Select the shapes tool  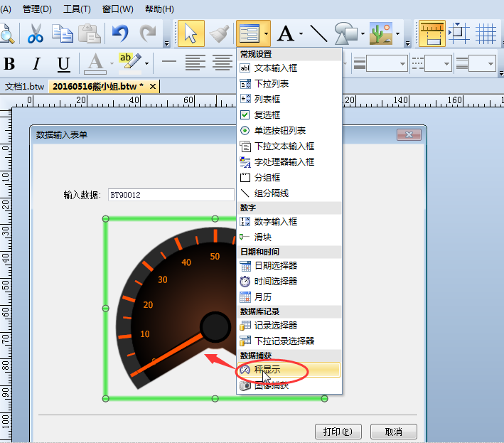point(346,33)
